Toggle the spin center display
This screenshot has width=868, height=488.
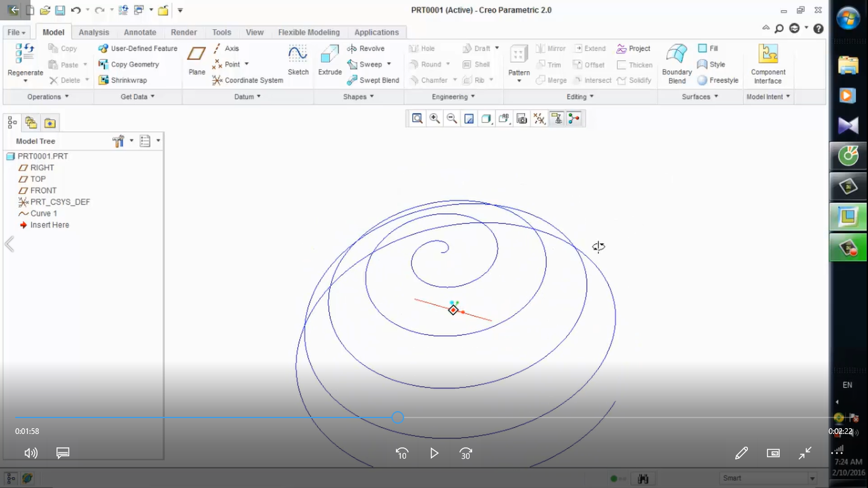pos(574,118)
